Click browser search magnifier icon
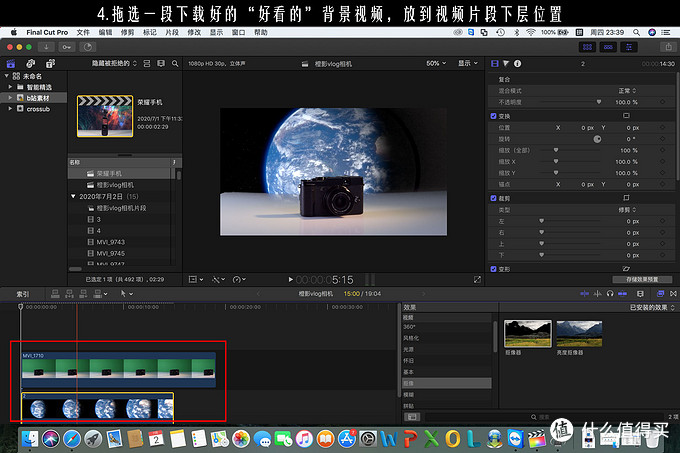This screenshot has height=453, width=680. tap(175, 63)
